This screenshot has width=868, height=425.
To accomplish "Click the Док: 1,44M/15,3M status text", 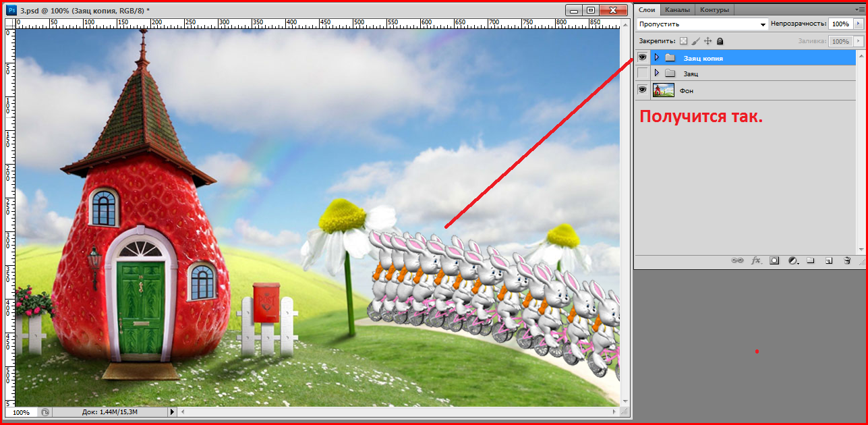I will (x=111, y=412).
